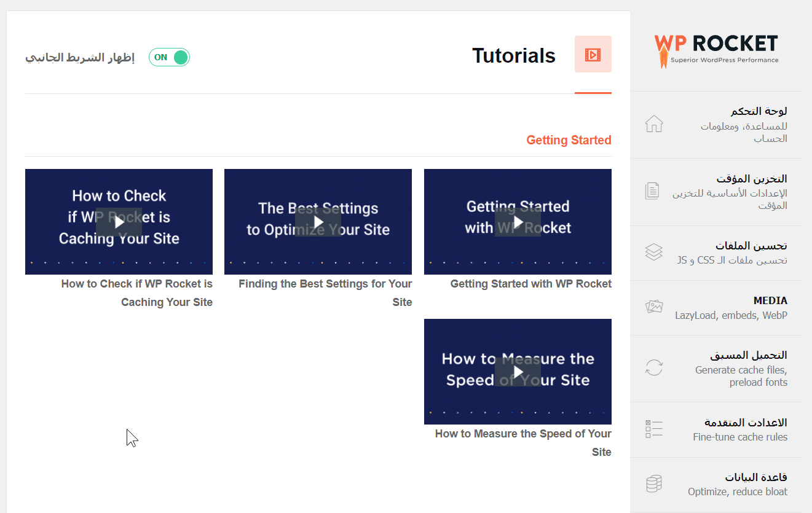Viewport: 812px width, 513px height.
Task: Click the refresh arrows icon beside التحميل المسبق
Action: (654, 368)
